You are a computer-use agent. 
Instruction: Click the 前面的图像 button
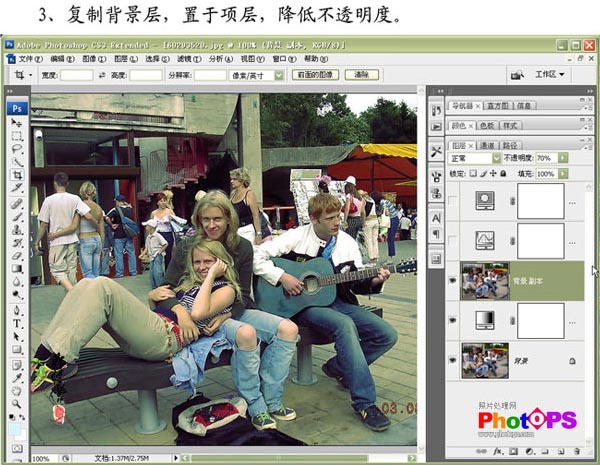[315, 75]
